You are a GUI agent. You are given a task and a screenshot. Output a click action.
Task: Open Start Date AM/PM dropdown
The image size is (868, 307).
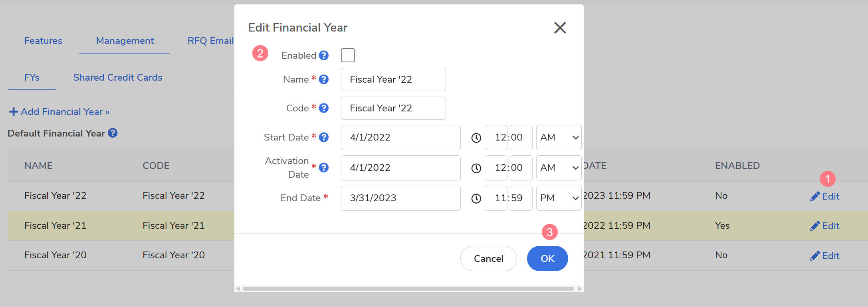point(558,138)
